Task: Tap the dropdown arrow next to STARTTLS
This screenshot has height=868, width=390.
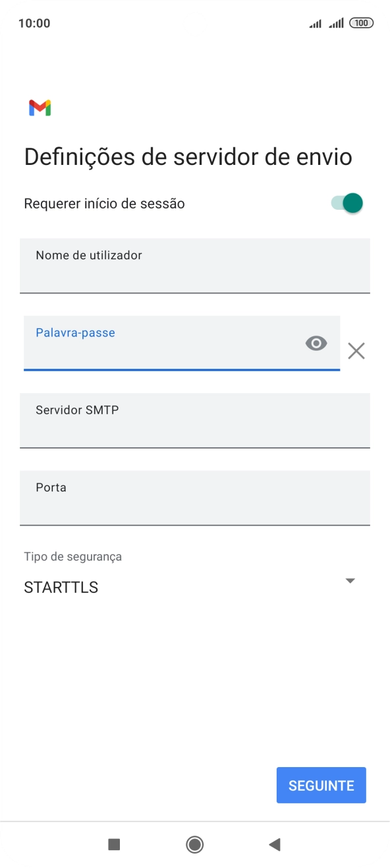Action: coord(350,581)
